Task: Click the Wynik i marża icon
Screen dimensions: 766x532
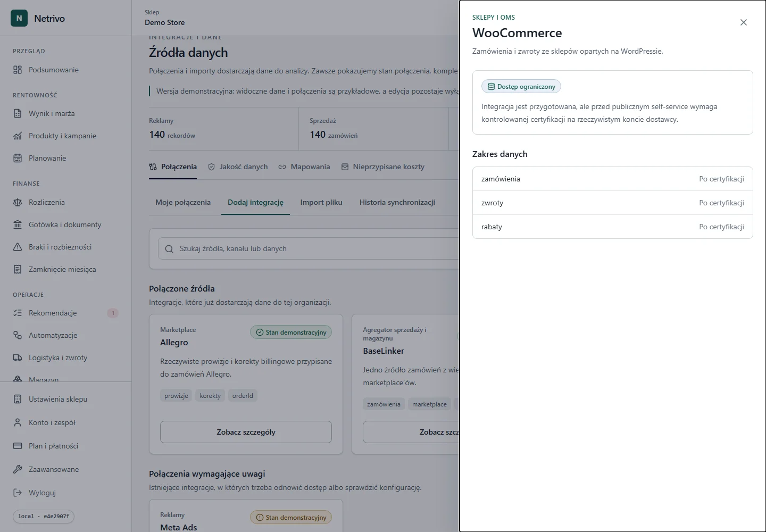Action: click(x=18, y=113)
